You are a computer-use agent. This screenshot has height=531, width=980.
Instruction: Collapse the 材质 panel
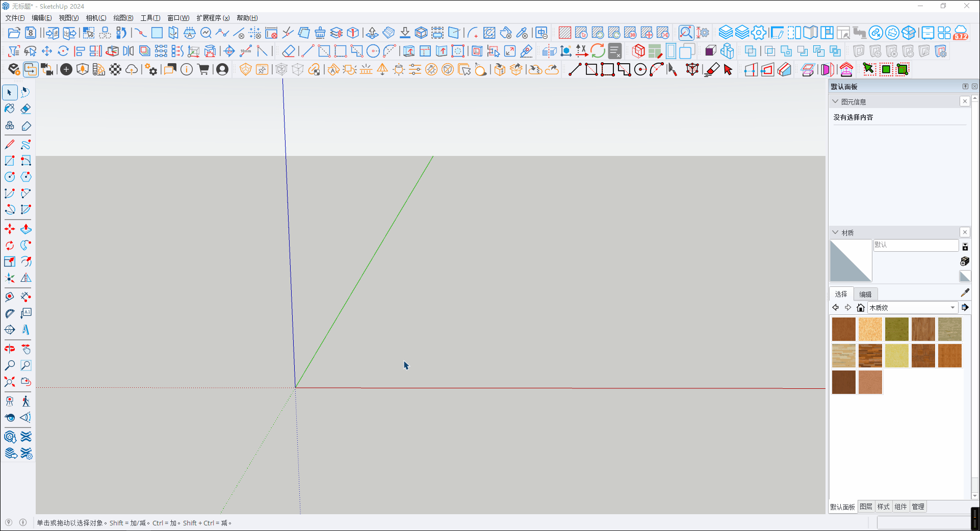[x=835, y=232]
